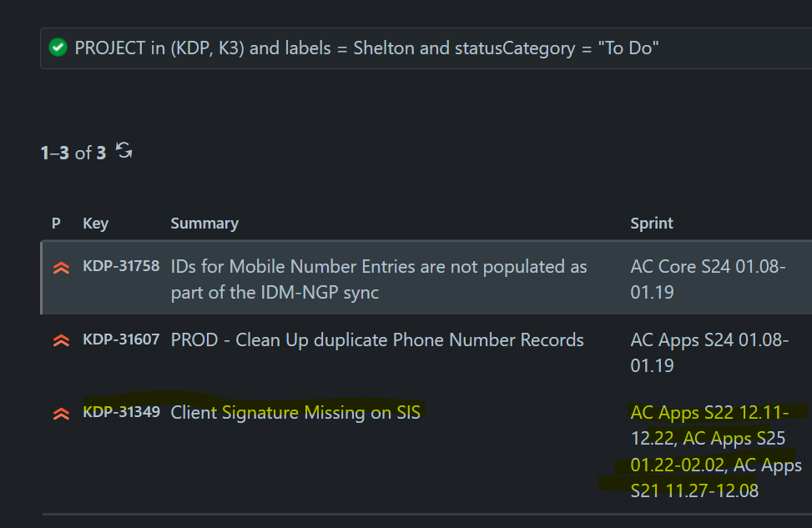Refresh the search results list

(123, 152)
